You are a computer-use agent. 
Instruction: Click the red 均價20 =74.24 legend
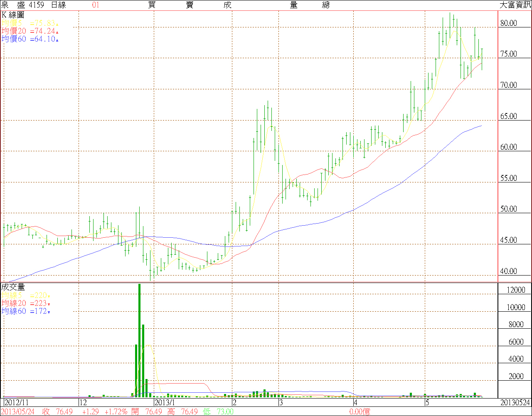[x=28, y=31]
